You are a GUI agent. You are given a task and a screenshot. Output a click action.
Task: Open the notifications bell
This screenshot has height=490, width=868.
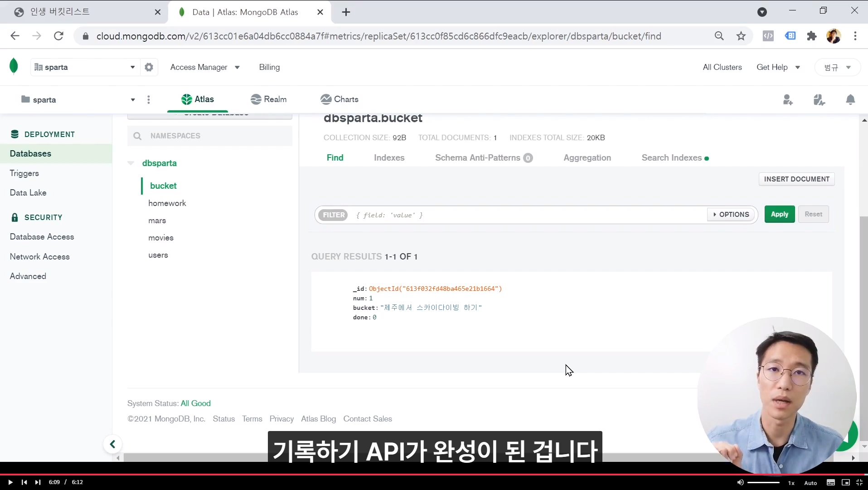pos(850,99)
